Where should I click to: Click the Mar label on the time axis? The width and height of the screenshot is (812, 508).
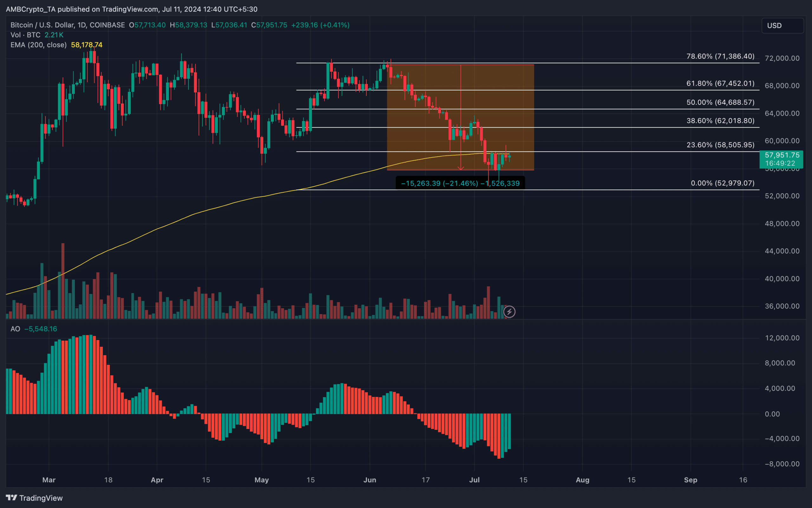pos(49,480)
